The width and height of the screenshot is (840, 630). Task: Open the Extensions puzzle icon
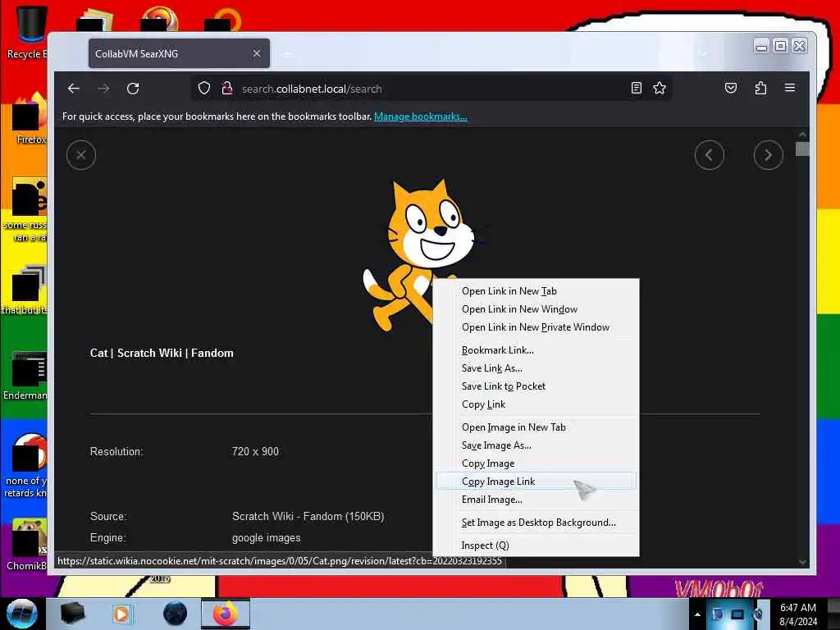click(x=760, y=88)
